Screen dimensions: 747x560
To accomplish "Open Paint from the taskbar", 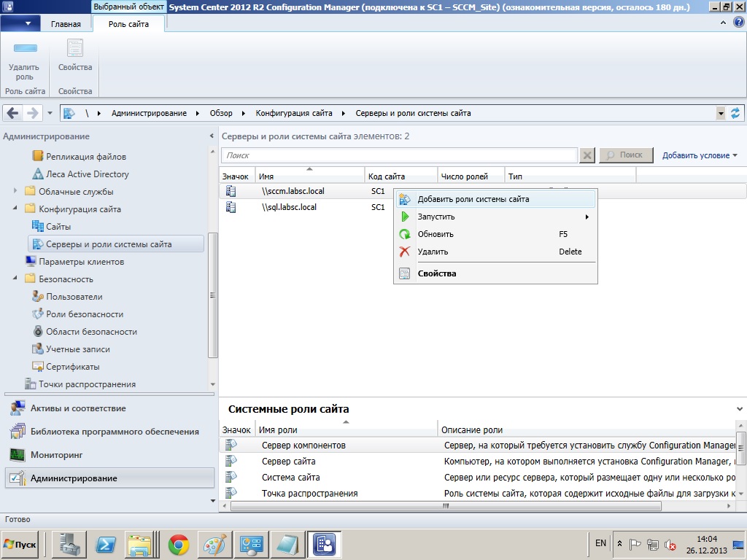I will pyautogui.click(x=215, y=544).
